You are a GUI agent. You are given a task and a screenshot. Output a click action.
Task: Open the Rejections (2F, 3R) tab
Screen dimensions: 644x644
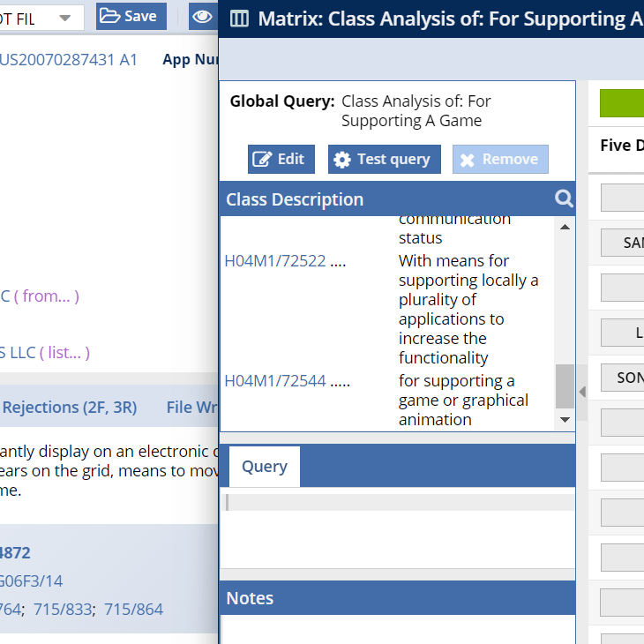70,407
